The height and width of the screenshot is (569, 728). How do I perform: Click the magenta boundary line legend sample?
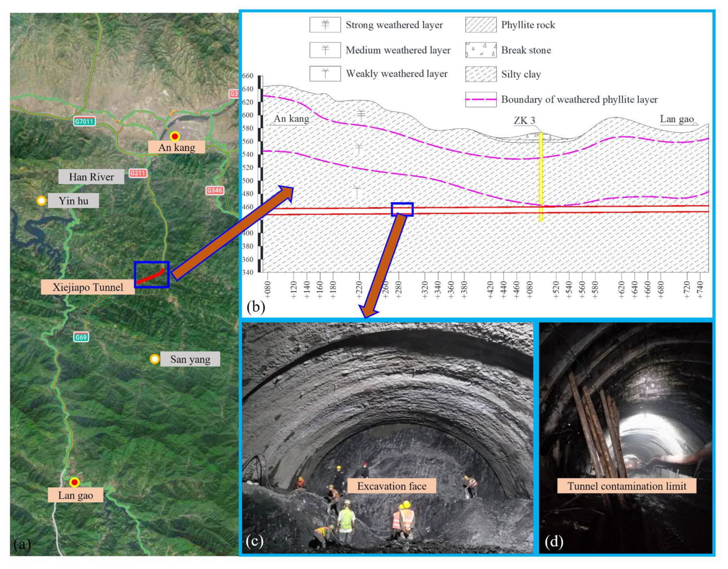click(x=481, y=99)
